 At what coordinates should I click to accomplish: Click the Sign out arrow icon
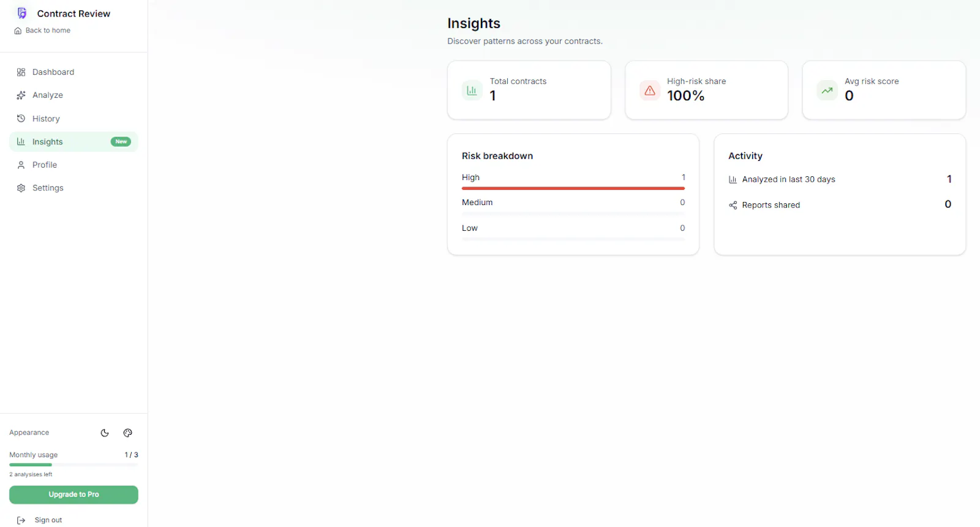coord(21,520)
